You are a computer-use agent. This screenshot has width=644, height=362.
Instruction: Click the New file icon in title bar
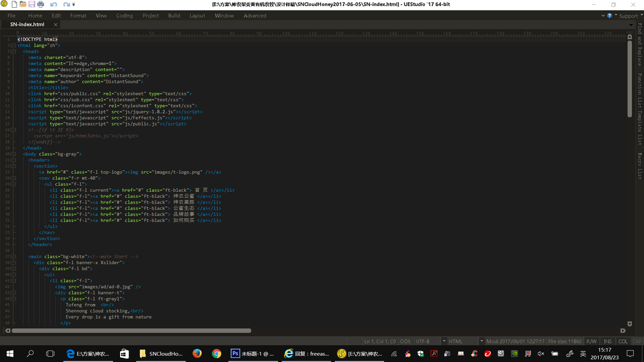tap(14, 4)
